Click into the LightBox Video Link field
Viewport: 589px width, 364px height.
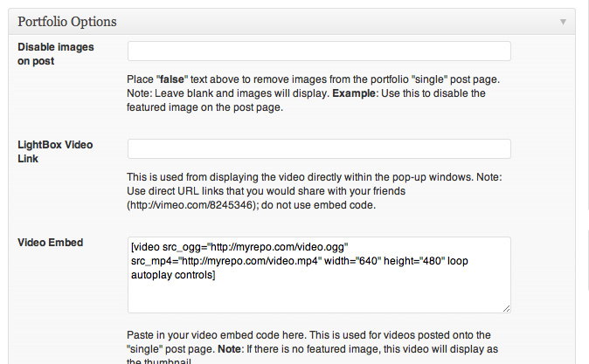click(x=319, y=148)
